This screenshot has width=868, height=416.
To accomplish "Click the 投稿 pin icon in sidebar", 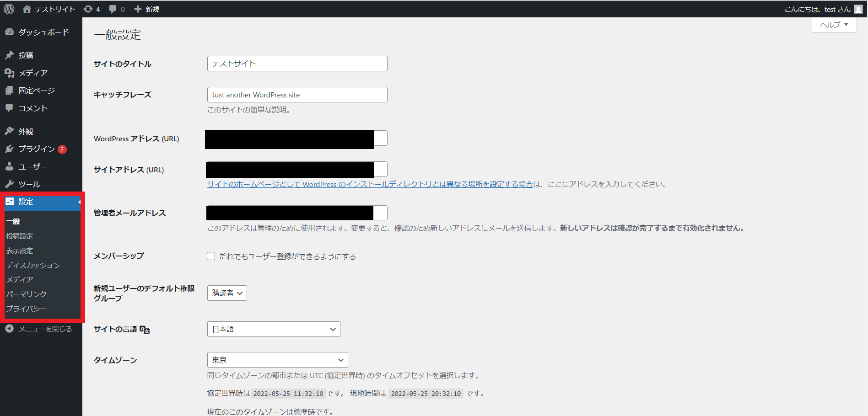I will point(9,55).
